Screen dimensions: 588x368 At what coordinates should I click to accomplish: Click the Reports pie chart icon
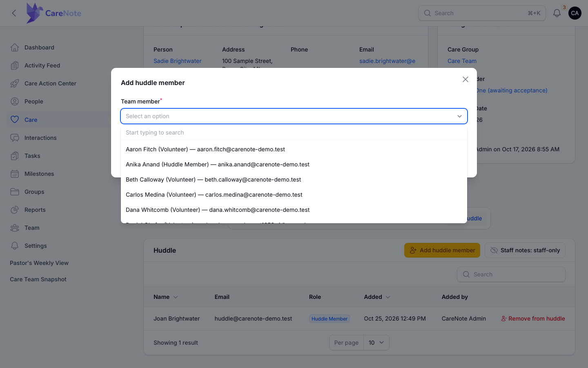pyautogui.click(x=15, y=210)
